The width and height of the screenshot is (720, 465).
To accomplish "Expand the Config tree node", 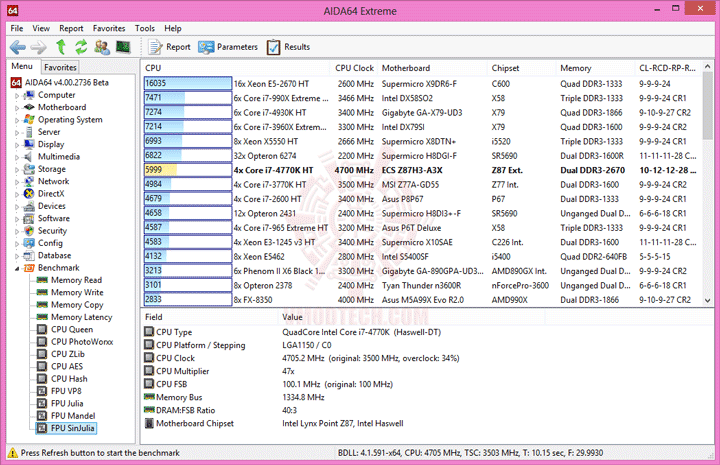I will (17, 244).
